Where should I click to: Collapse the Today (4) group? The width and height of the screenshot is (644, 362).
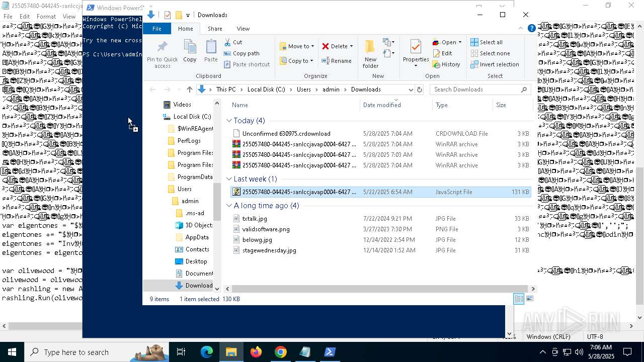229,121
